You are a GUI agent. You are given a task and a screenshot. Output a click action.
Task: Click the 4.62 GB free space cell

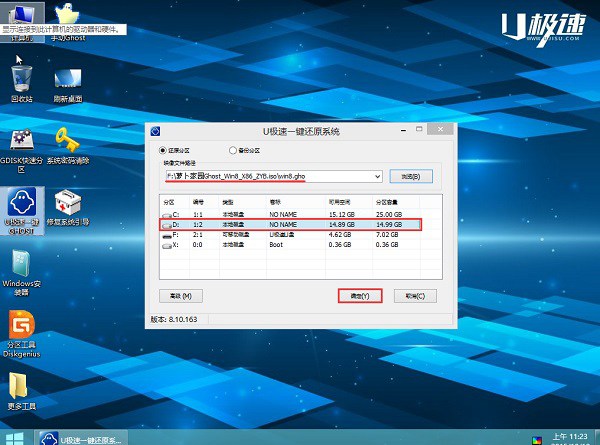pyautogui.click(x=340, y=235)
